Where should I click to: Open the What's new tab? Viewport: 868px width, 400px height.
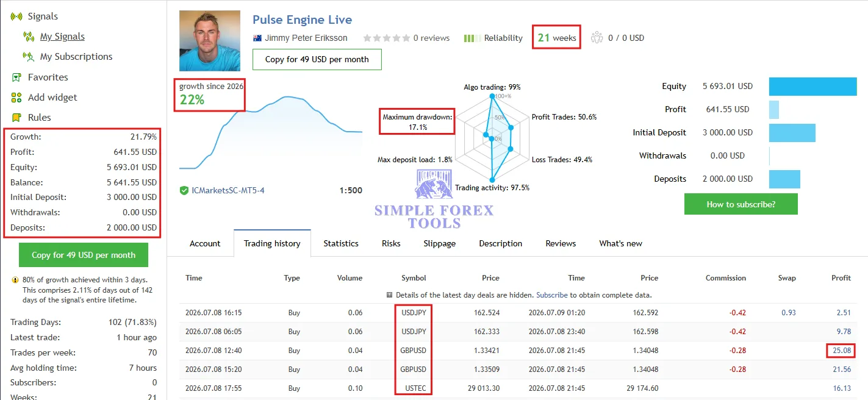tap(620, 243)
